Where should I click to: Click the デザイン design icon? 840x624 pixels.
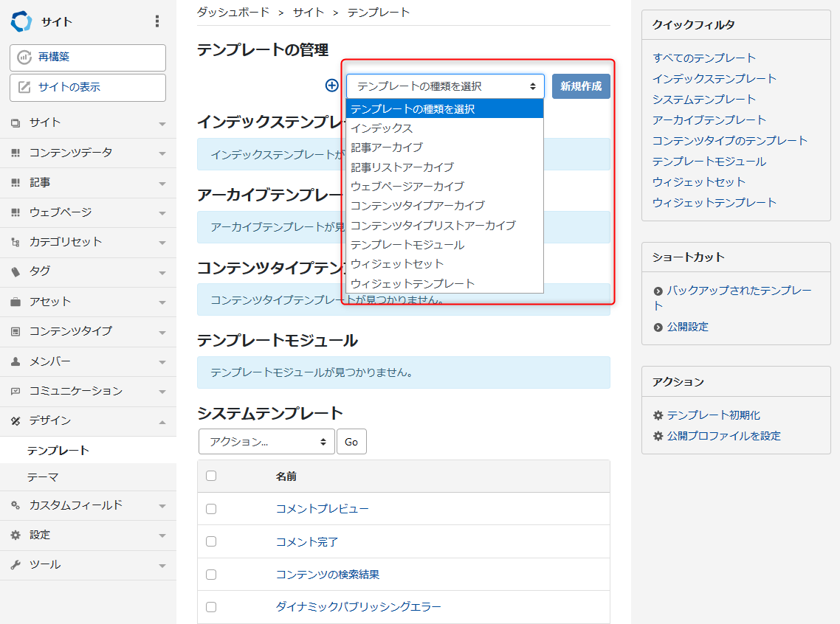(16, 421)
